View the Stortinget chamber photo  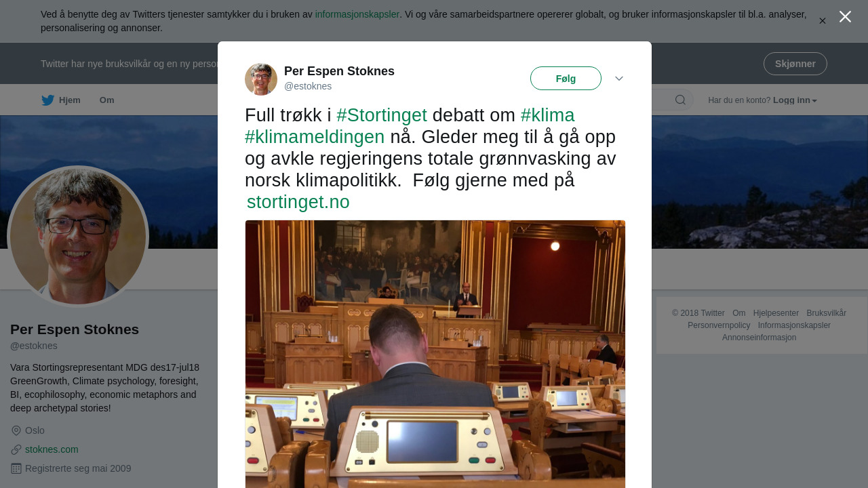coord(435,354)
